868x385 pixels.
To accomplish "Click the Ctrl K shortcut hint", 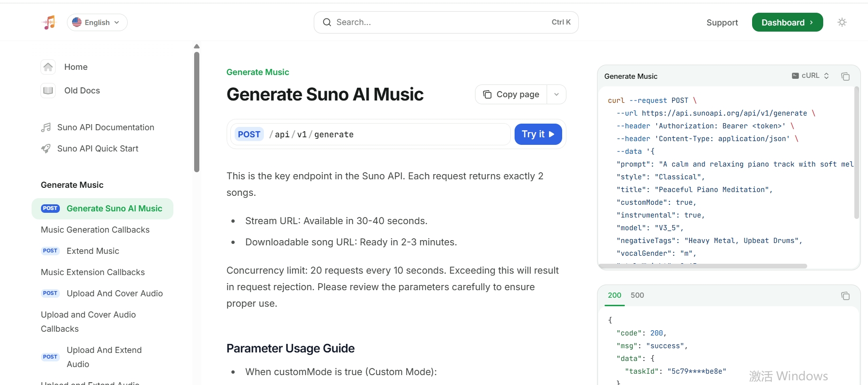I will pos(561,22).
